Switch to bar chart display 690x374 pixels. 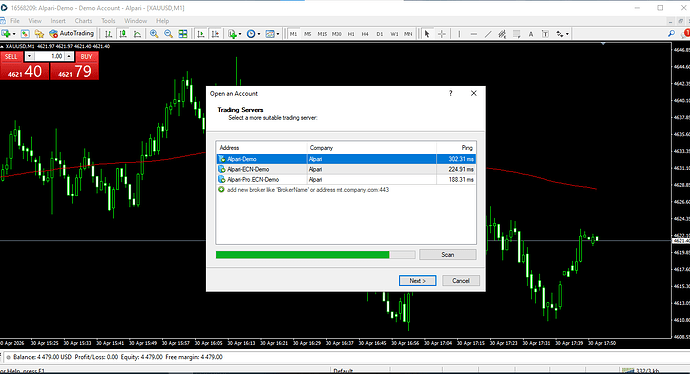click(108, 34)
